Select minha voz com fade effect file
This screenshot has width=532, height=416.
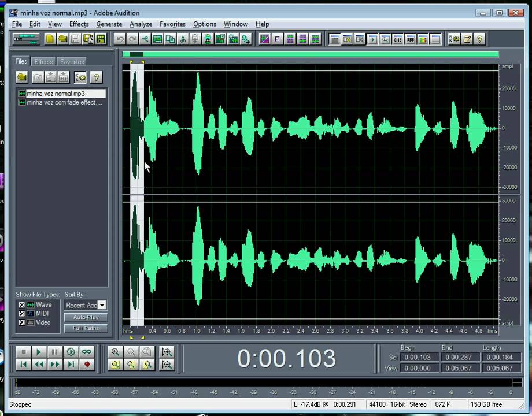[62, 102]
